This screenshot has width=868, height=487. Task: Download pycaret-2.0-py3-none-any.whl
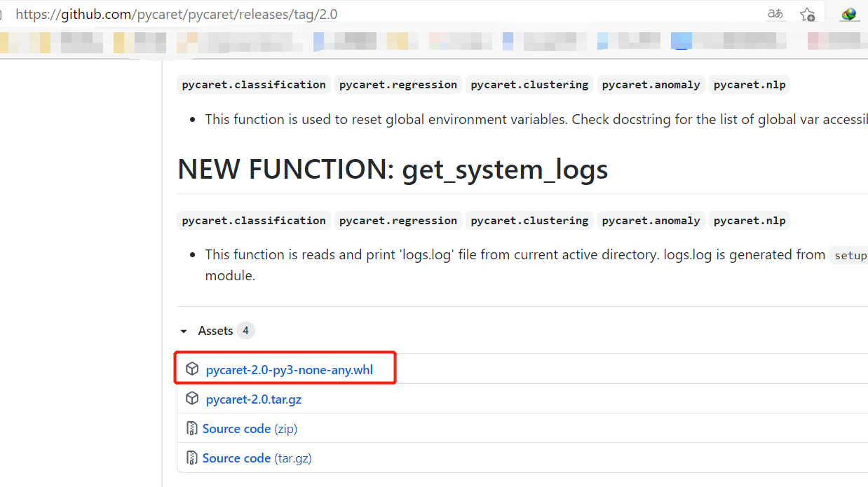coord(289,369)
